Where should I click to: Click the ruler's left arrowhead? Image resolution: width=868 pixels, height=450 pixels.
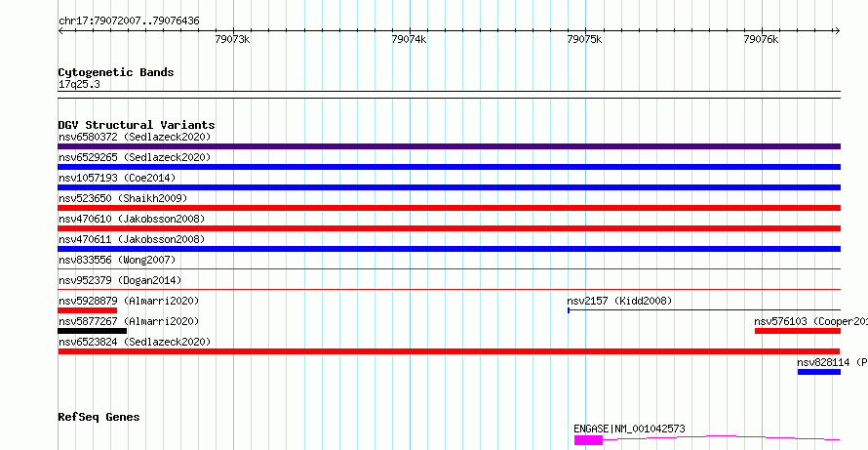pos(60,31)
